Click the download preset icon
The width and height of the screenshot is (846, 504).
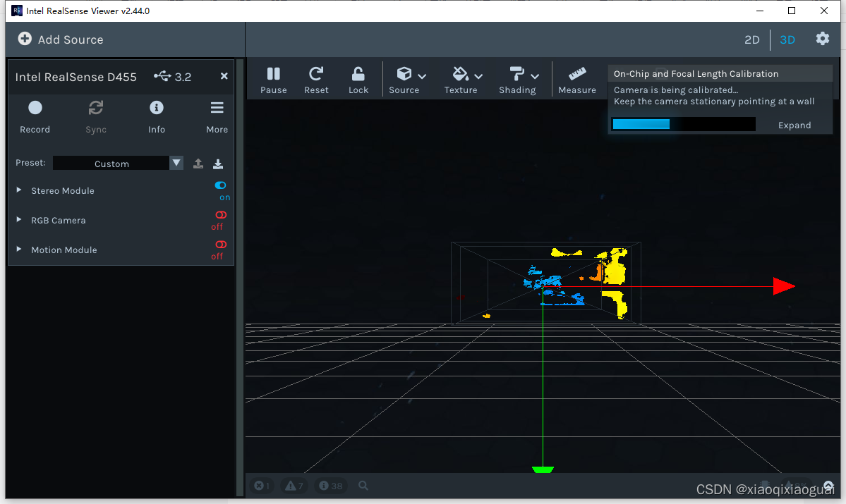[218, 164]
